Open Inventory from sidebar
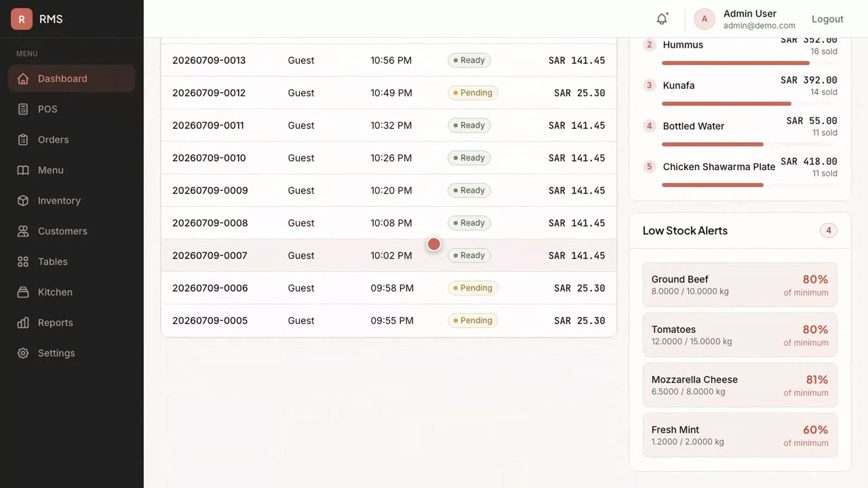 [x=72, y=201]
